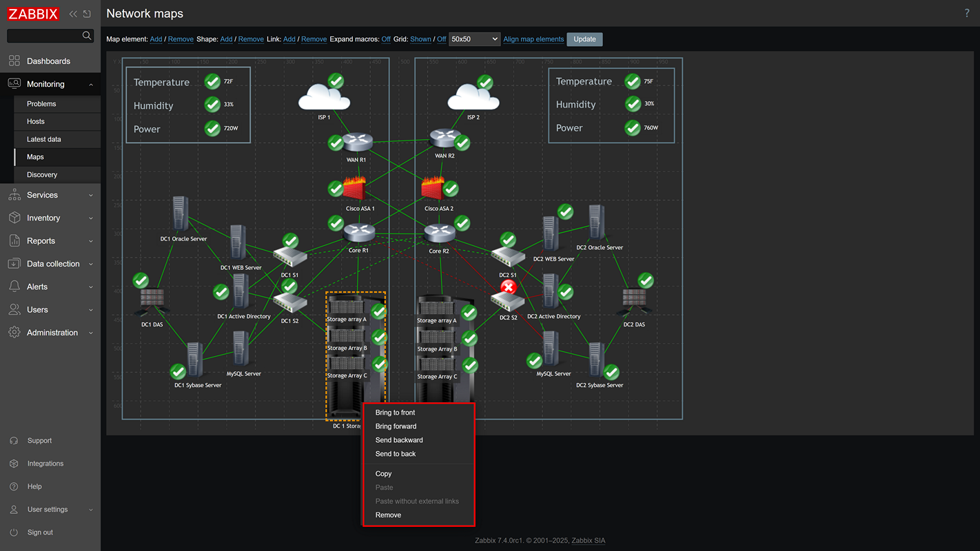Toggle Expand macros Off link

[386, 39]
